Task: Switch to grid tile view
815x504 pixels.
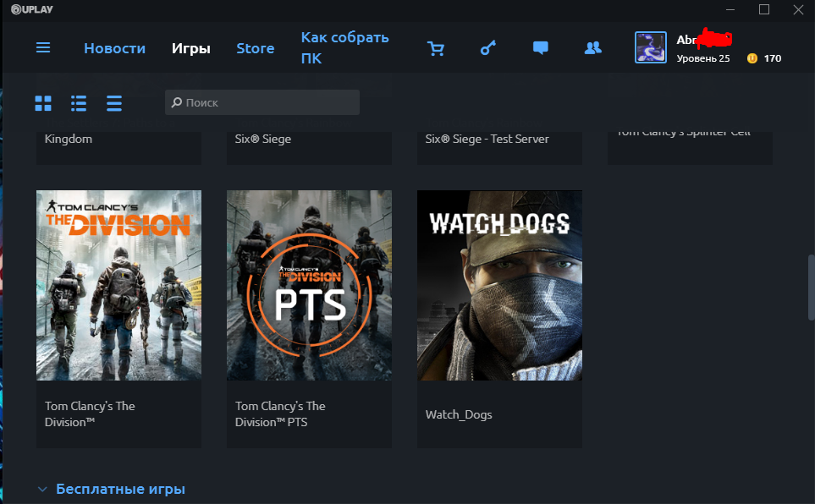Action: pyautogui.click(x=43, y=103)
